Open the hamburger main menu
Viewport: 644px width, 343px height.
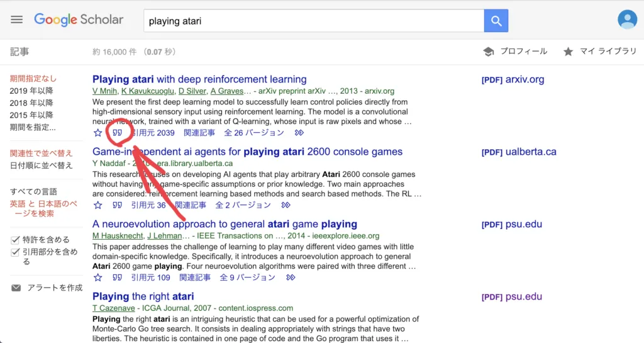pos(17,20)
